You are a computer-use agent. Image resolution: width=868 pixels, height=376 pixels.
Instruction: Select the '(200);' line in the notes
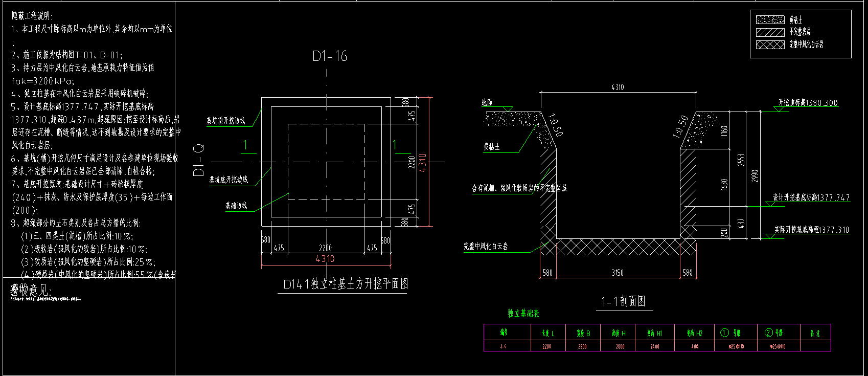[x=25, y=210]
